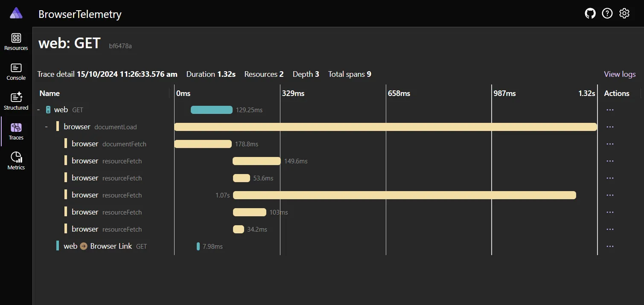This screenshot has width=644, height=305.
Task: Open the Metrics view
Action: (x=16, y=160)
